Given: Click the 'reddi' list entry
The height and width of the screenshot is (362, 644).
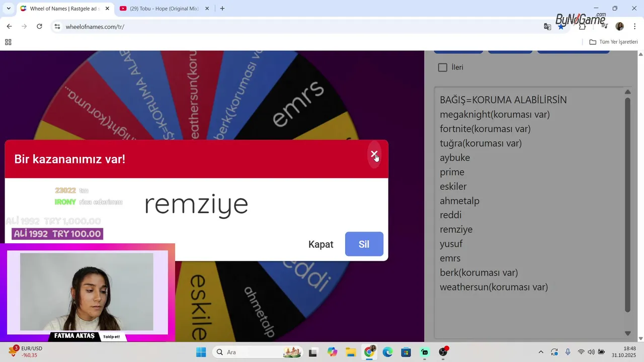Looking at the screenshot, I should (450, 215).
